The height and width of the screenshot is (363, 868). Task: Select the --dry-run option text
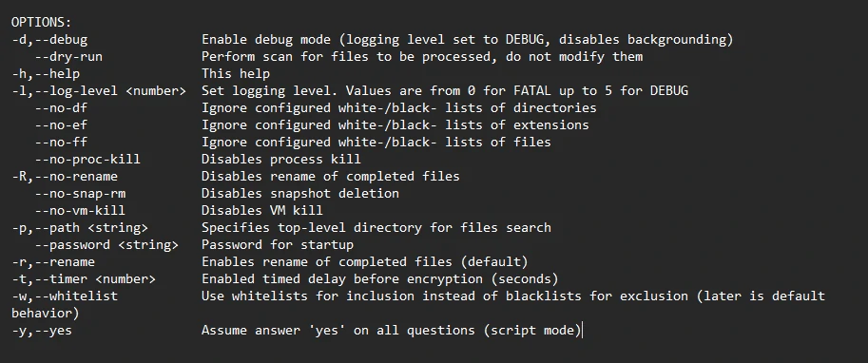[68, 57]
